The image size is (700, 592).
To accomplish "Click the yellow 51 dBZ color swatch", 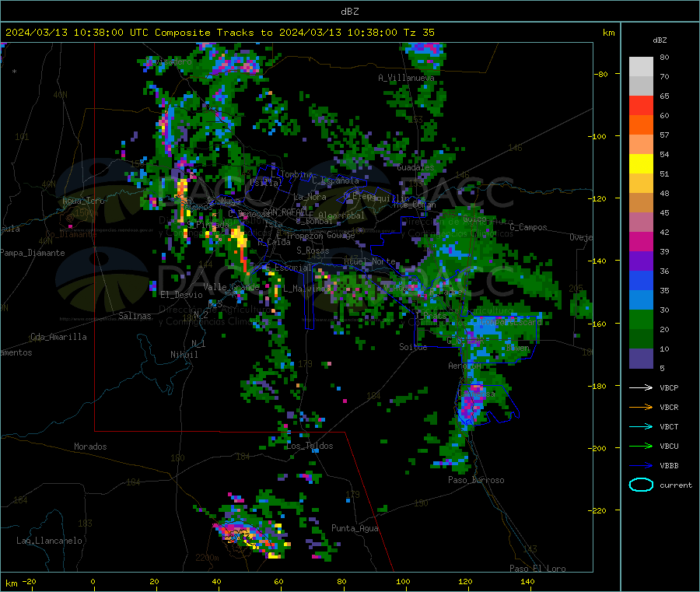I will pos(641,164).
